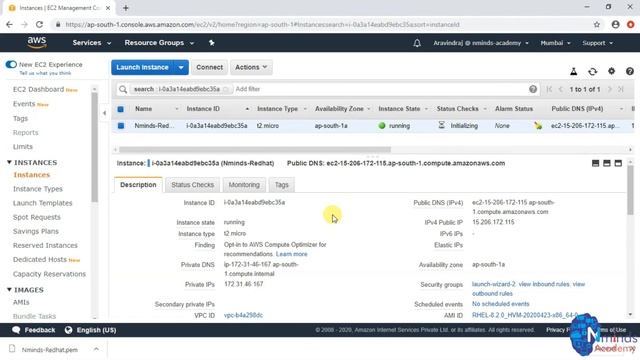Viewport: 640px width, 360px height.
Task: Open Launch Templates in sidebar
Action: [x=42, y=203]
